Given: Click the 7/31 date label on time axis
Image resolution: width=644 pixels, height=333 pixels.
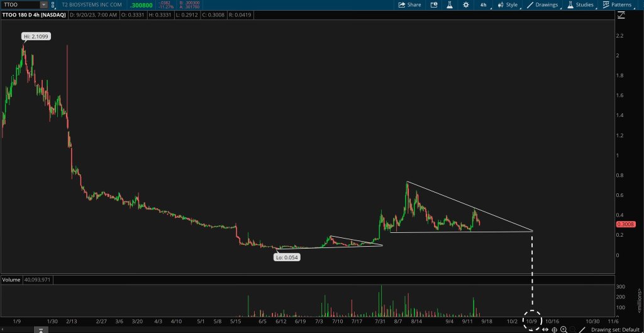Looking at the screenshot, I should tap(380, 321).
